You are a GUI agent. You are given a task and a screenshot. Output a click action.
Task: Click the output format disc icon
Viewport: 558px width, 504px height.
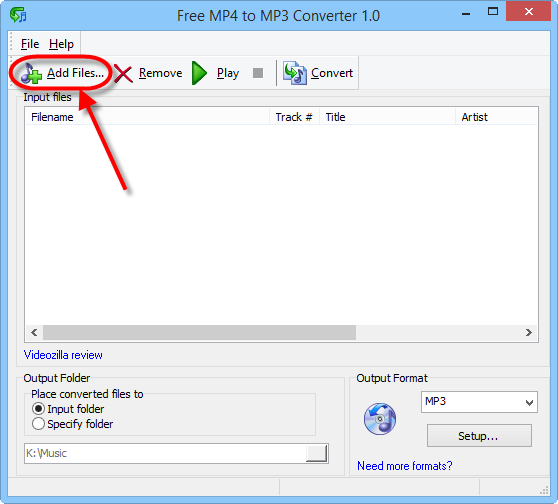pyautogui.click(x=380, y=419)
